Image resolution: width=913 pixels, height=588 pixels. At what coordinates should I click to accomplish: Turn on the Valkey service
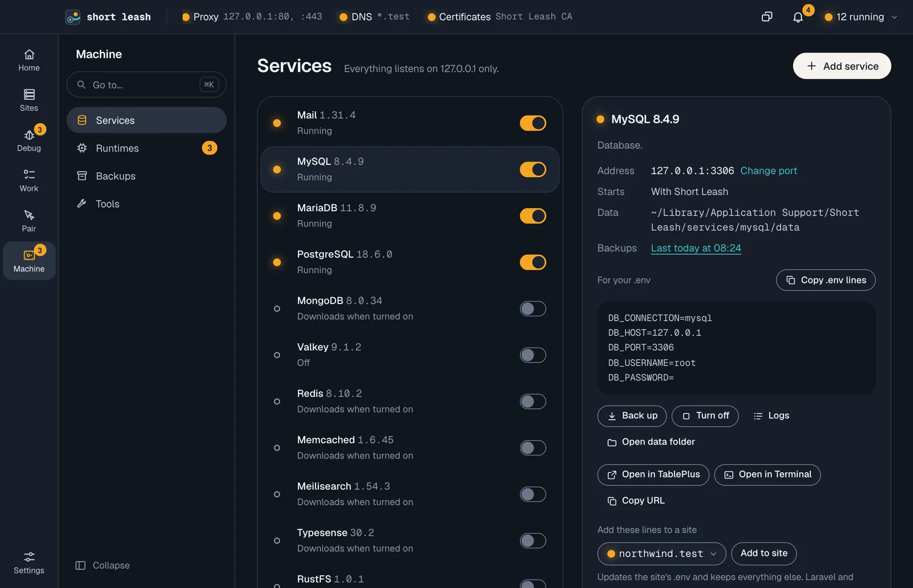coord(533,355)
